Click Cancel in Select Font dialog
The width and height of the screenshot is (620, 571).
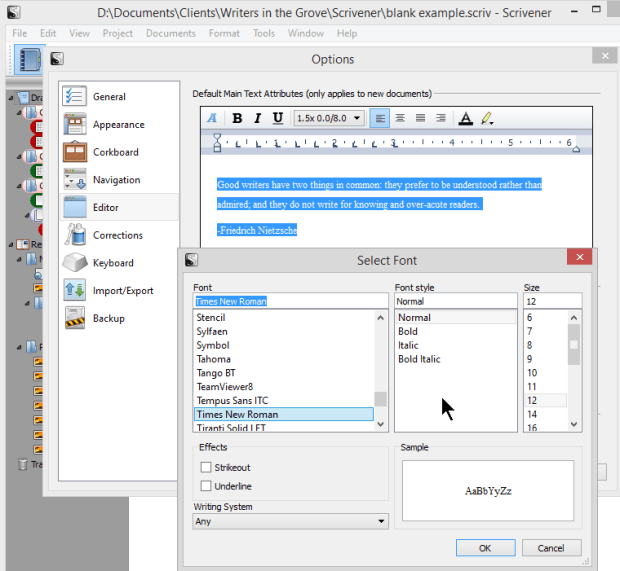[551, 548]
